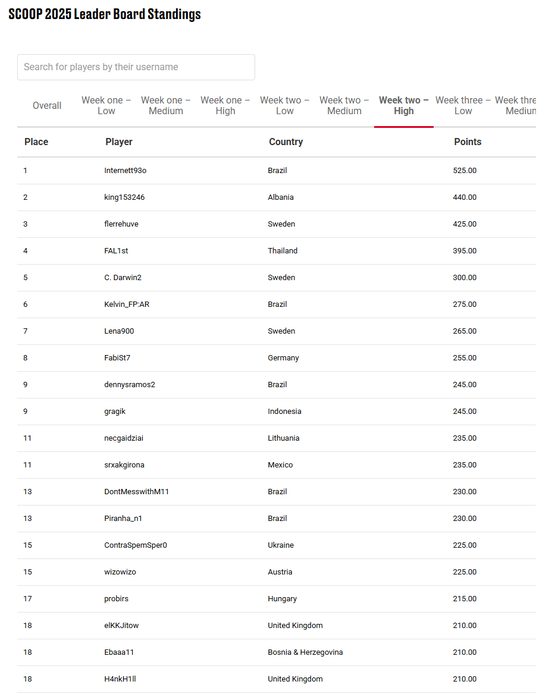This screenshot has height=700, width=552.
Task: Click the player username search field
Action: point(136,67)
